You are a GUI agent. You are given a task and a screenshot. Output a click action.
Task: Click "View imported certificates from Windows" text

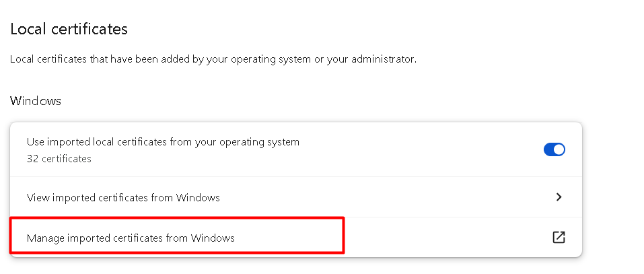click(123, 198)
